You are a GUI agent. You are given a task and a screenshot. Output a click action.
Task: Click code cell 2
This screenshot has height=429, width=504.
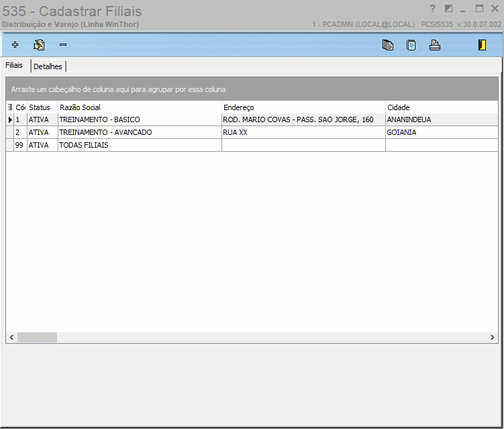(x=20, y=132)
